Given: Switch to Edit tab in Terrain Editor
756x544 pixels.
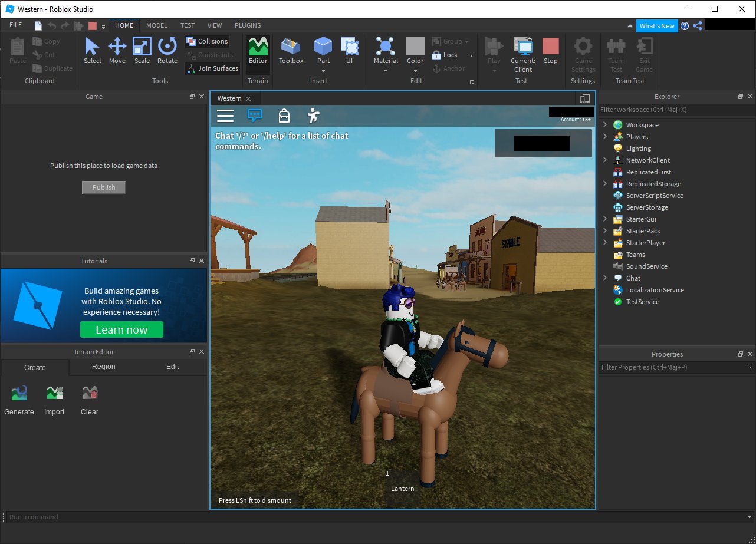Looking at the screenshot, I should pyautogui.click(x=172, y=367).
